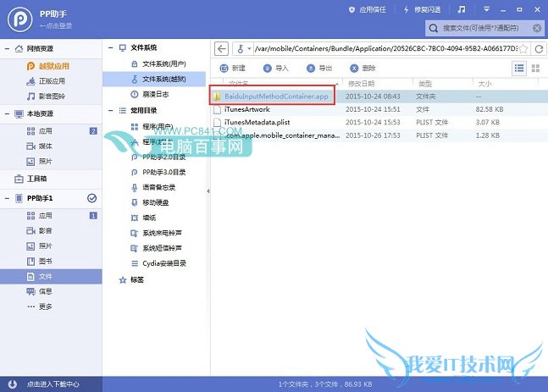This screenshot has height=392, width=548.
Task: Open local 应用 with badge 2
Action: (51, 131)
